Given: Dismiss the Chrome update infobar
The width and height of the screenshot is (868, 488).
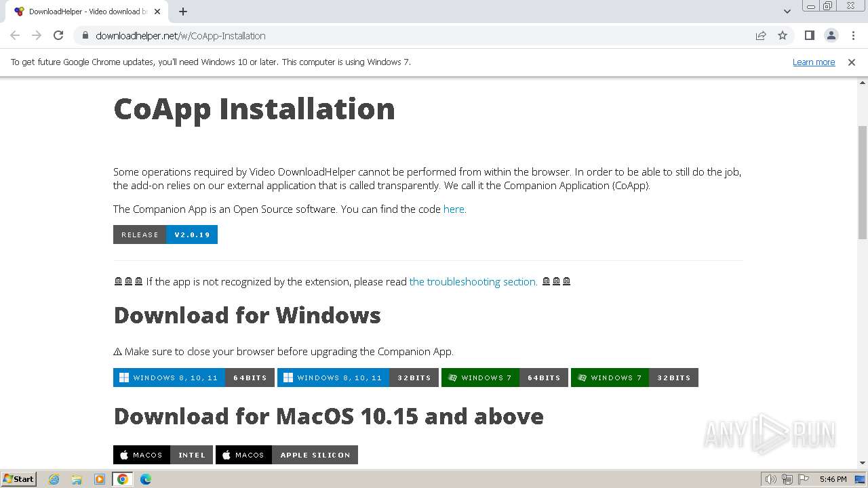Looking at the screenshot, I should tap(852, 62).
